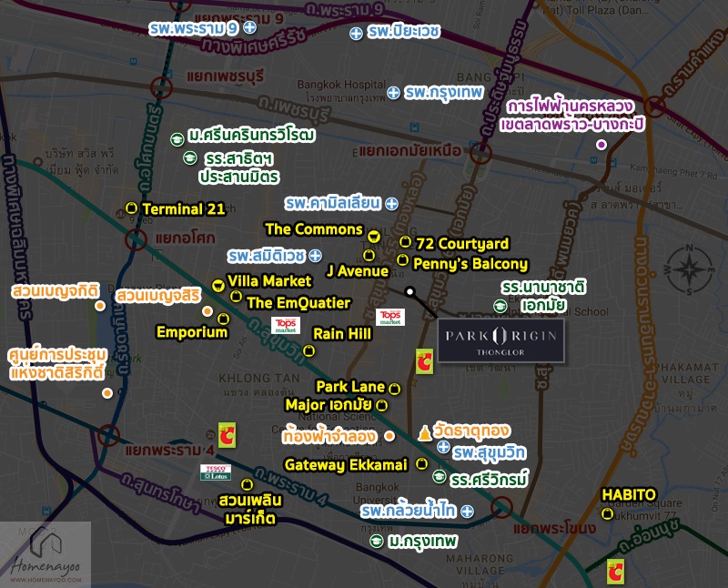The height and width of the screenshot is (588, 728).
Task: Click the hospital plus icon beside รพ.คามิลเลียน
Action: [391, 202]
